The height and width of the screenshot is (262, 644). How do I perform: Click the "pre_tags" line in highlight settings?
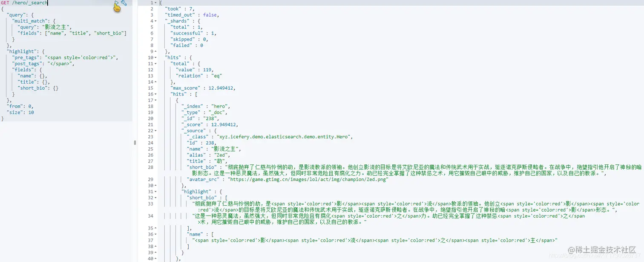click(65, 58)
